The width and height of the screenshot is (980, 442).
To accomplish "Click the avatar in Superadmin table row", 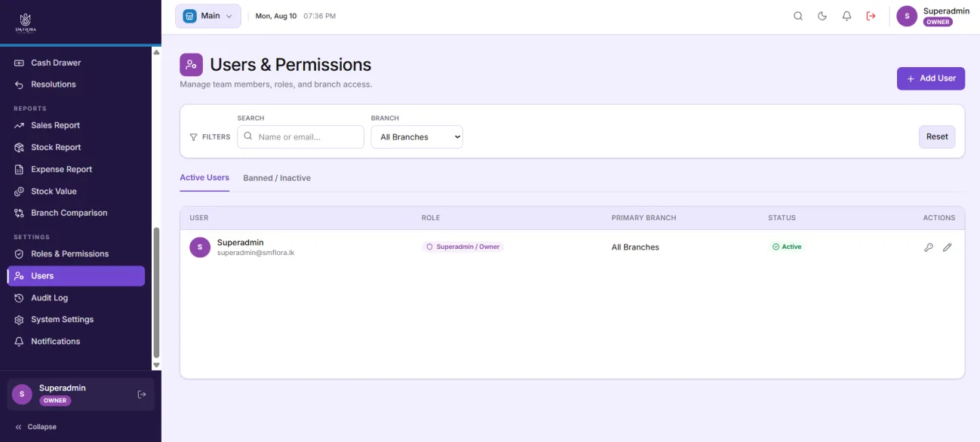I will pyautogui.click(x=200, y=247).
